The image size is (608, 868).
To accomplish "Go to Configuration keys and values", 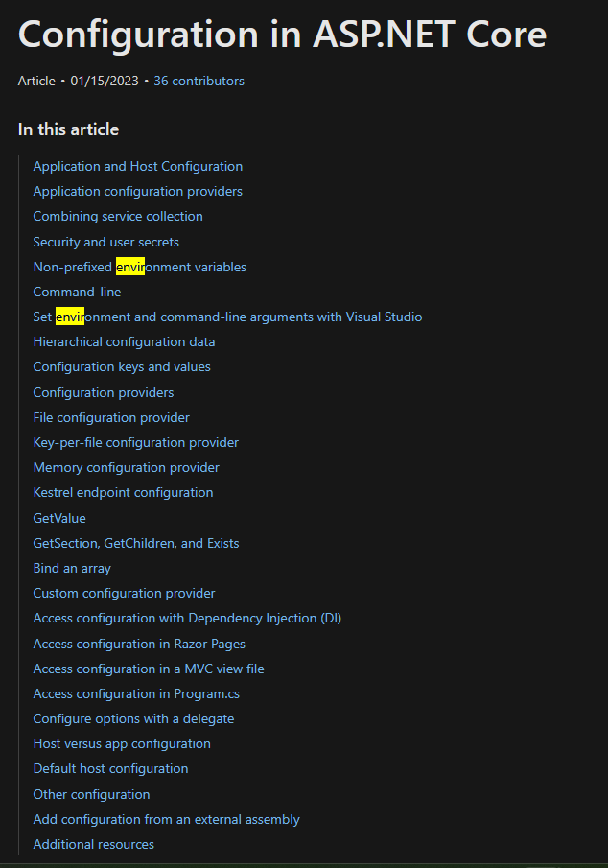I will [x=122, y=366].
